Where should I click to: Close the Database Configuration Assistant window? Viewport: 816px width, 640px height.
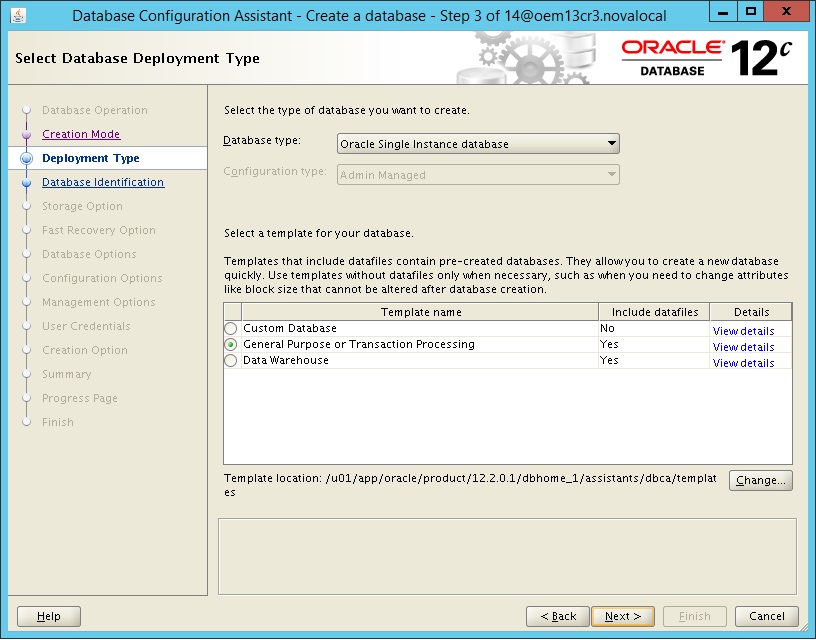coord(787,12)
